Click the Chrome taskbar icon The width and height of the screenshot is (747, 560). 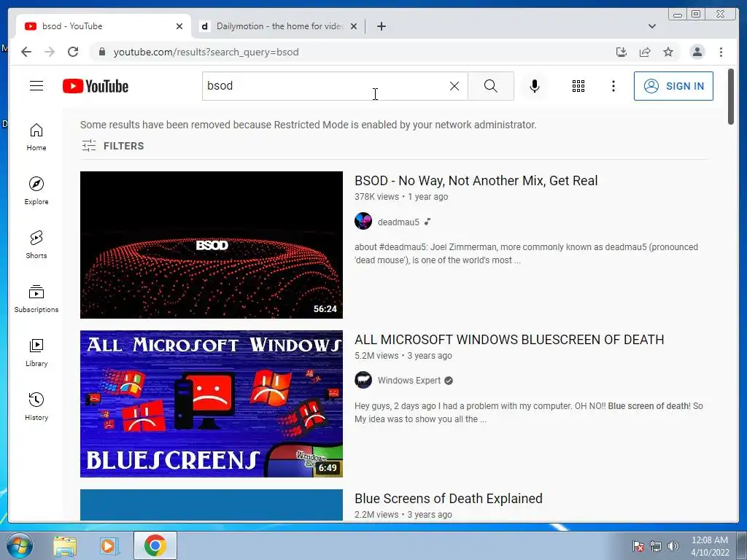coord(155,545)
